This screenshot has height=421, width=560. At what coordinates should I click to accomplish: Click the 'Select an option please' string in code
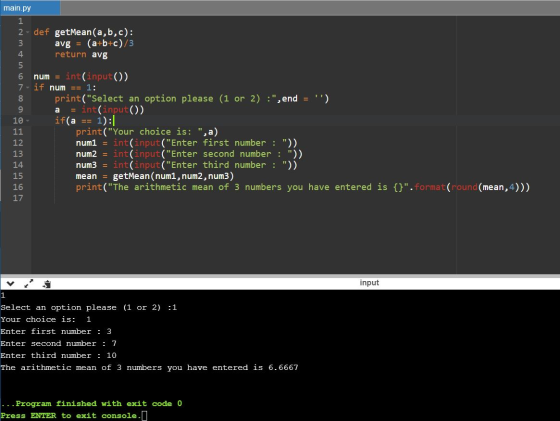[181, 99]
